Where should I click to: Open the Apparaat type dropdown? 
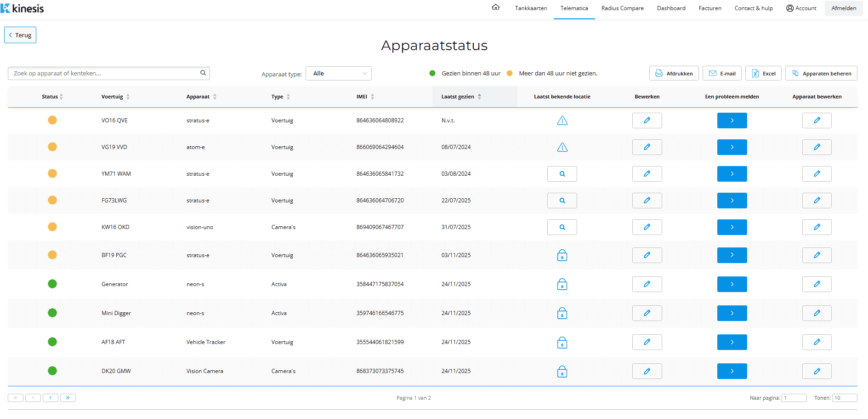338,74
